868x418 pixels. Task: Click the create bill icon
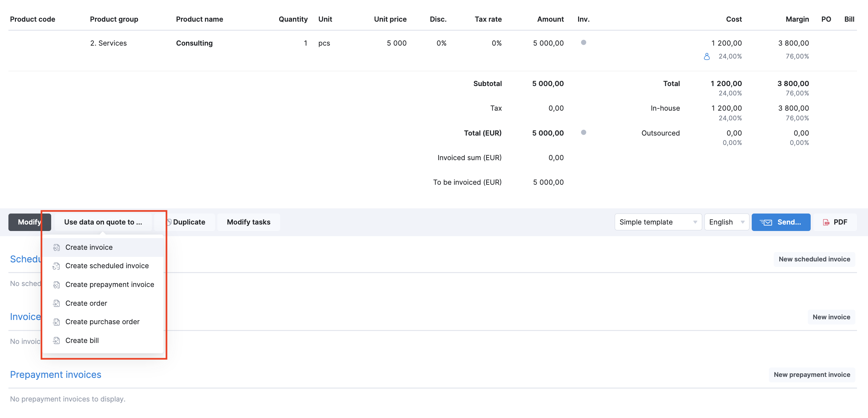(55, 340)
